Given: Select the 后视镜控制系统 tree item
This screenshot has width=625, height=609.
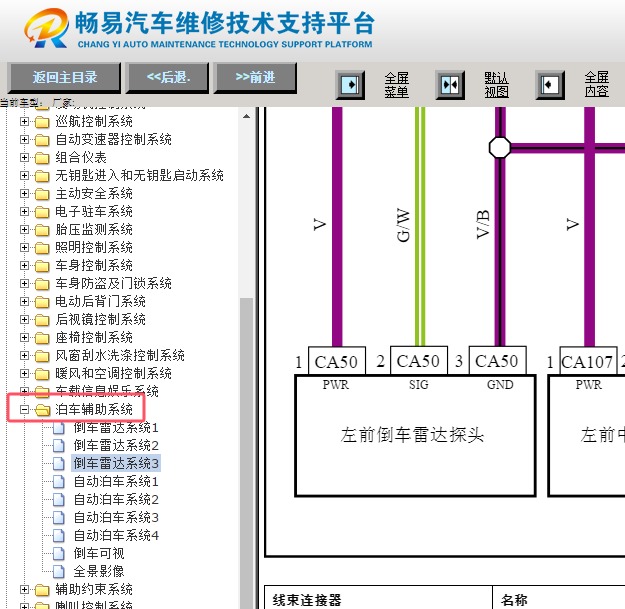Looking at the screenshot, I should (100, 319).
